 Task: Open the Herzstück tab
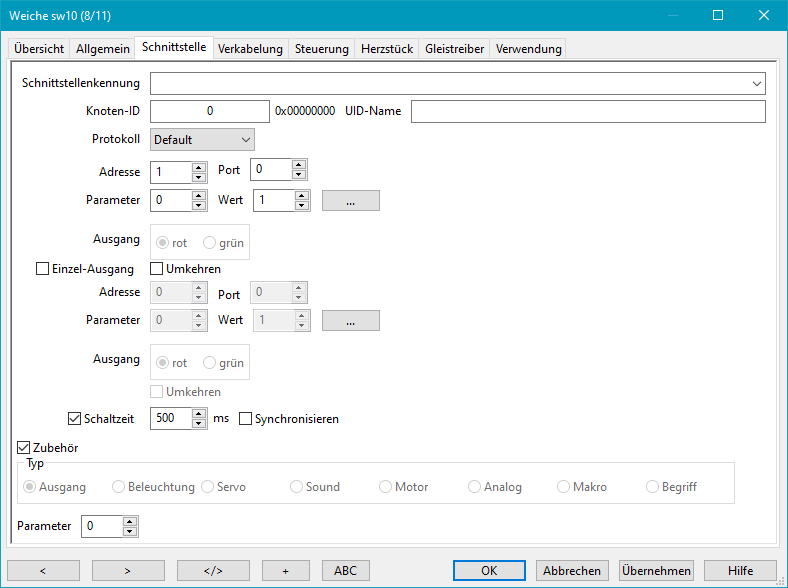[x=387, y=48]
